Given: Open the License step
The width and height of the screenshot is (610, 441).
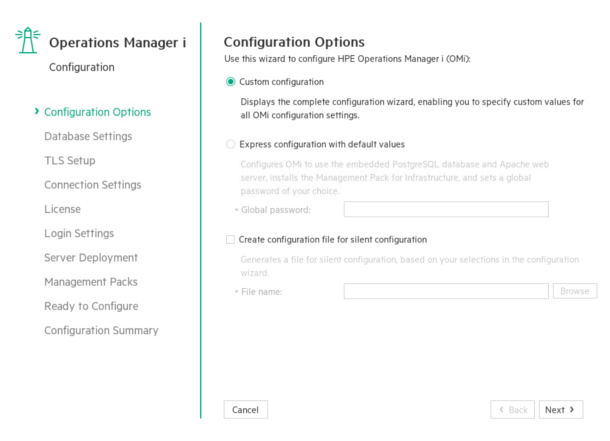Looking at the screenshot, I should pos(62,209).
